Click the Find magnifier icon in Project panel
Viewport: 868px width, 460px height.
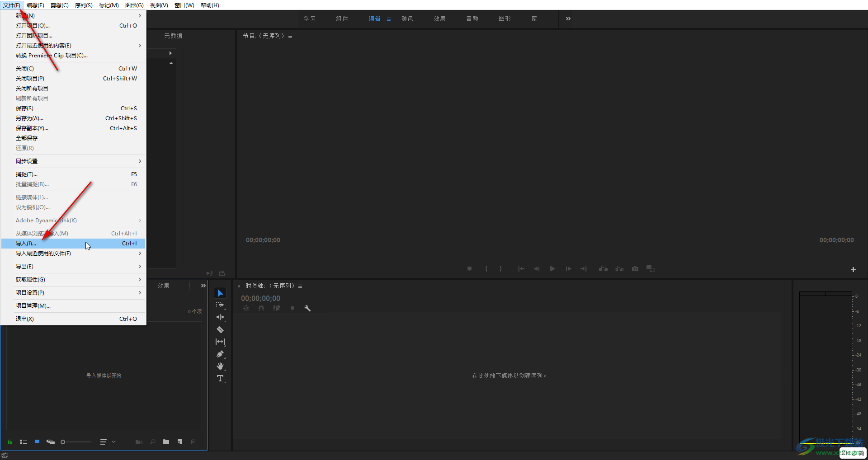(153, 442)
